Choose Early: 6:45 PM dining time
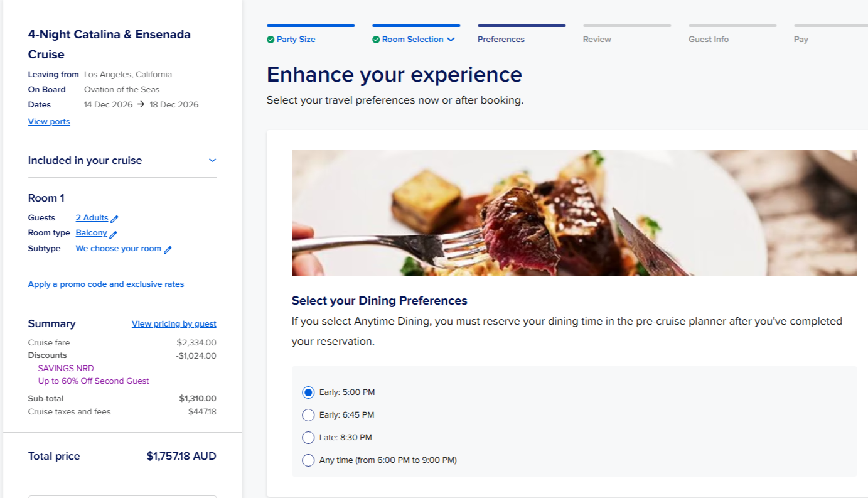 pyautogui.click(x=308, y=415)
